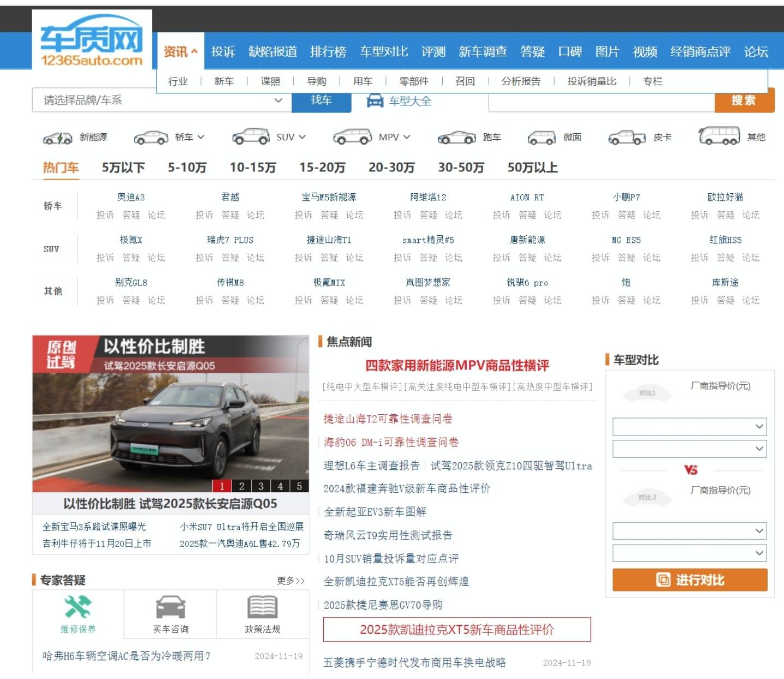Click 投诉 under 君越

pos(204,215)
